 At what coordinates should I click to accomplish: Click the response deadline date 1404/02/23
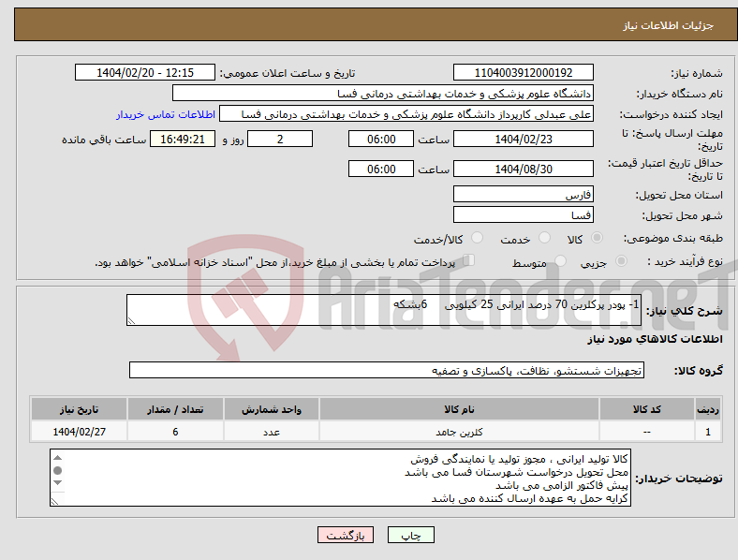[524, 140]
